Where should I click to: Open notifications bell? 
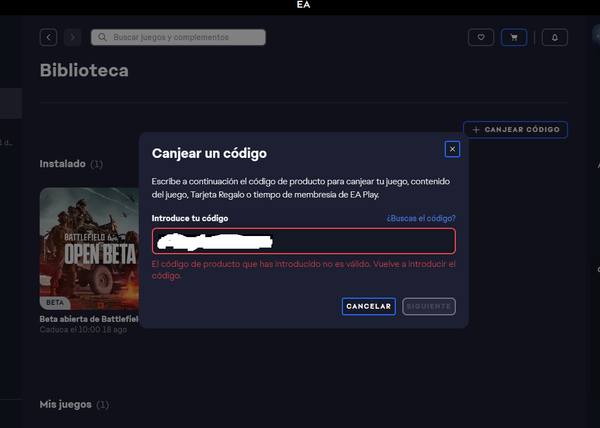click(554, 37)
